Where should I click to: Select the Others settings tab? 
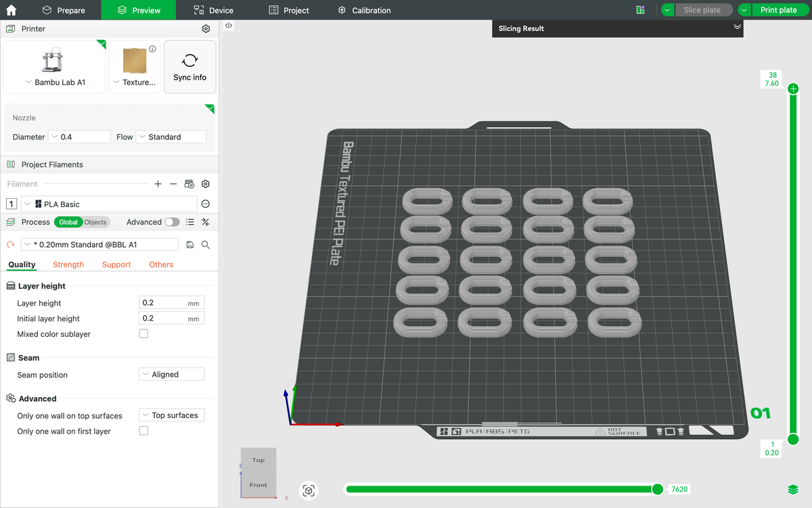[161, 264]
